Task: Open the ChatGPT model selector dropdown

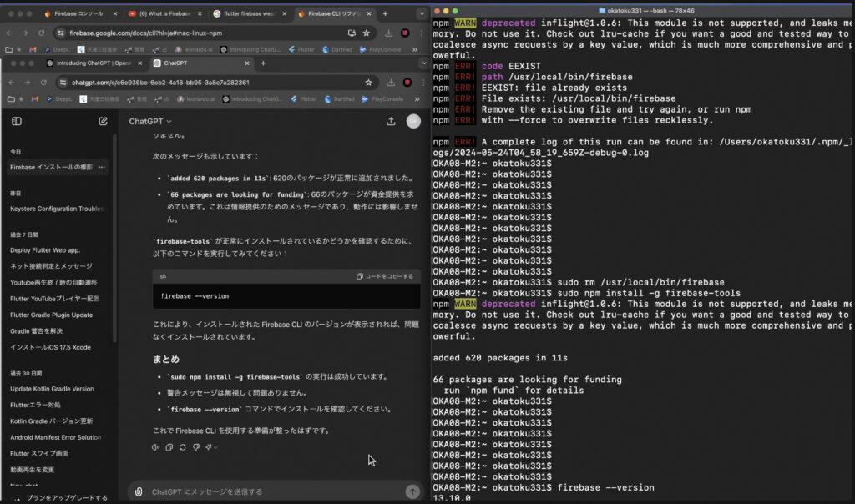Action: click(x=150, y=121)
